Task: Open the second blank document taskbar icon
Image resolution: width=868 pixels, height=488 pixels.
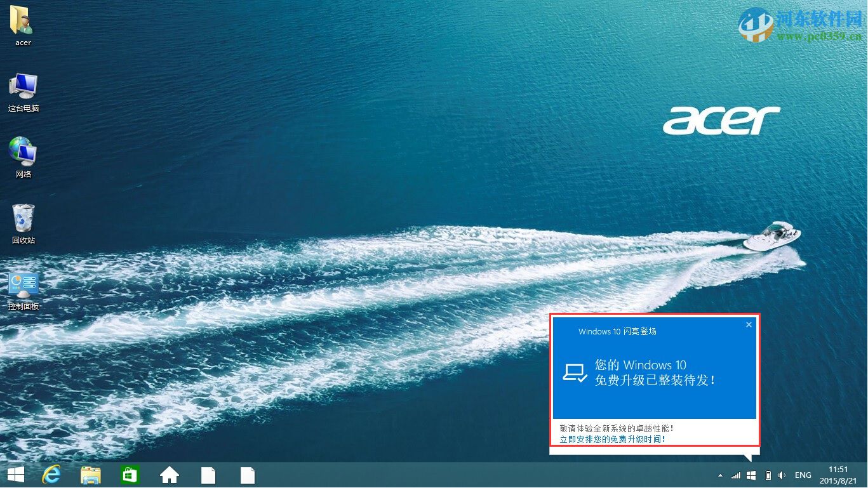Action: [248, 475]
